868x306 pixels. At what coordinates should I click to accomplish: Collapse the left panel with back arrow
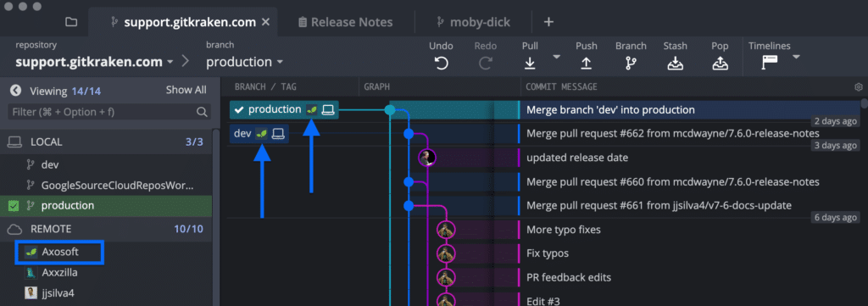(x=15, y=90)
